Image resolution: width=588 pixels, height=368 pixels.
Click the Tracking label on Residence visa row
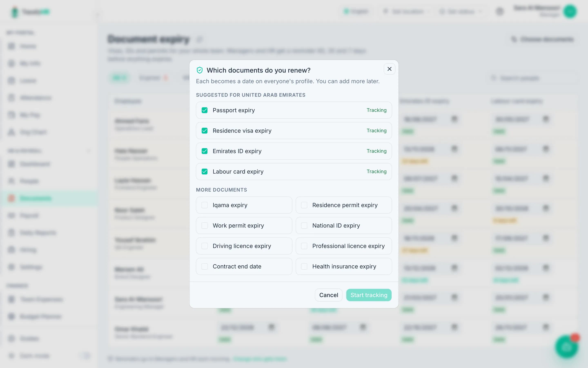tap(376, 131)
